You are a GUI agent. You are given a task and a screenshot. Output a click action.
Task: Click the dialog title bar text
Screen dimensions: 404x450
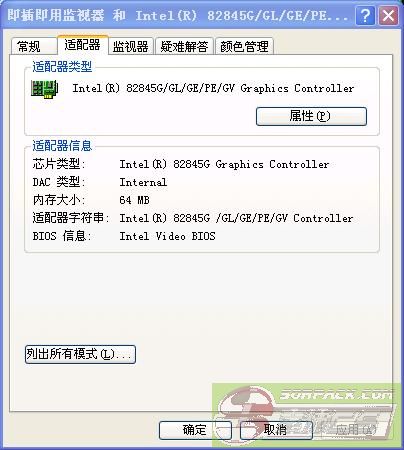click(177, 15)
